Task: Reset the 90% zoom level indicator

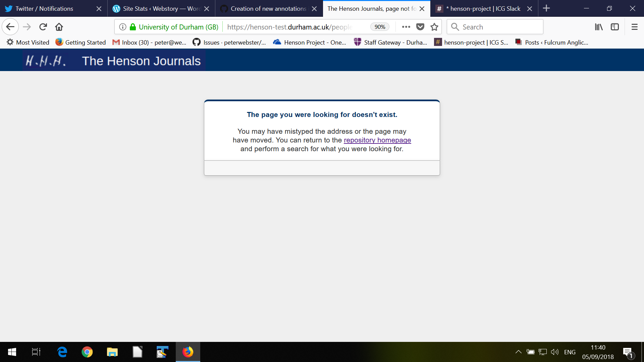Action: coord(380,27)
